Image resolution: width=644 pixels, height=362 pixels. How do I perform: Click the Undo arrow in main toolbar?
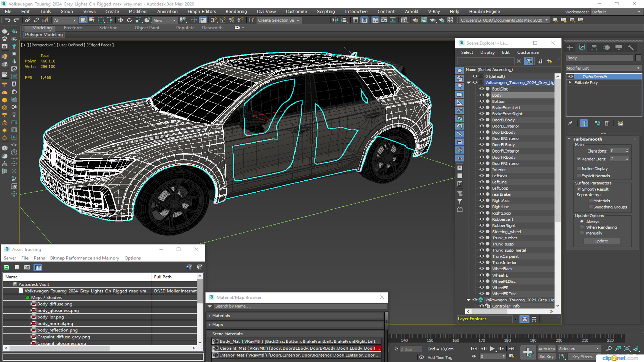coord(7,20)
